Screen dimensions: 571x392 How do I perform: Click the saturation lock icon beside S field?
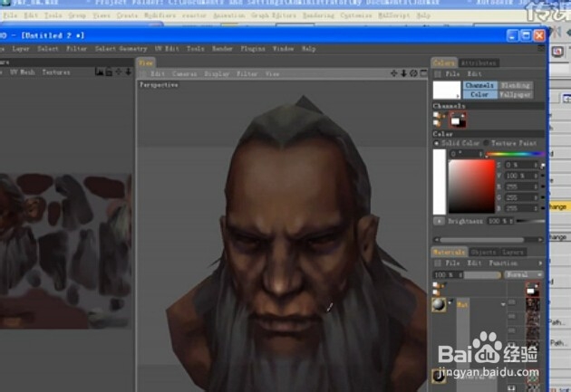pos(543,166)
